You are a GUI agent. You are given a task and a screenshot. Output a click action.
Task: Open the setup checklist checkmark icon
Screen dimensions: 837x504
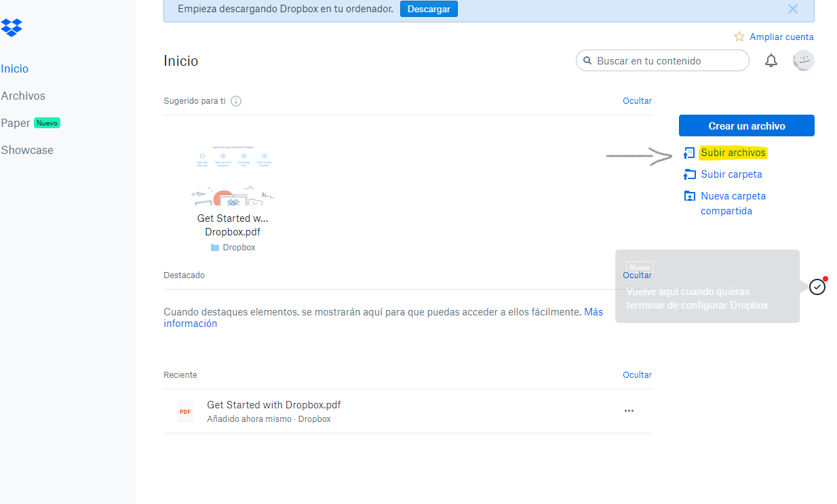click(817, 287)
